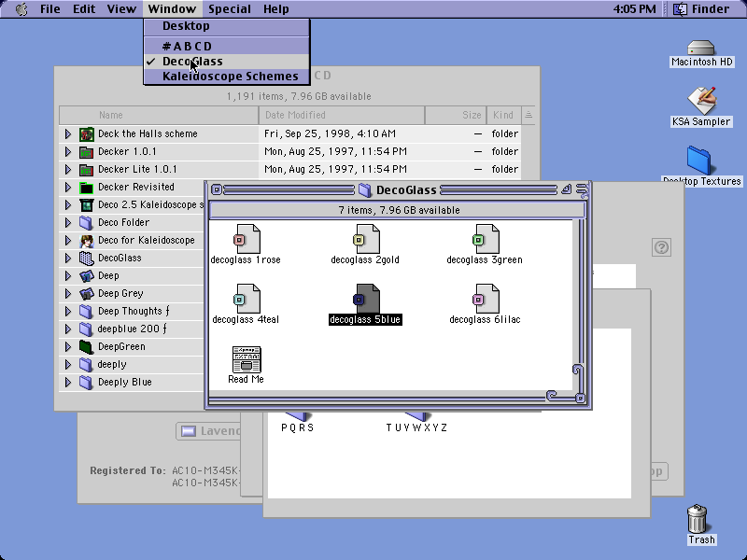Click the P Q R S folder label
The width and height of the screenshot is (747, 560).
click(x=298, y=427)
